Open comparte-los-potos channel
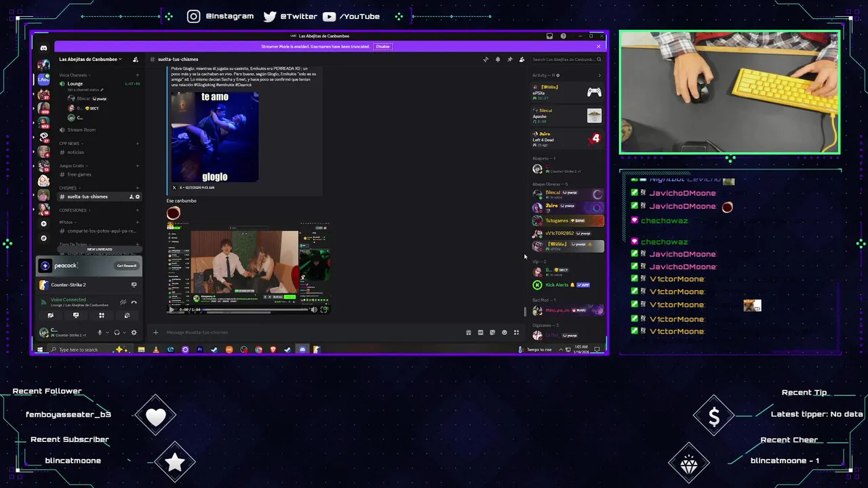Viewport: 868px width, 488px height. (x=99, y=230)
